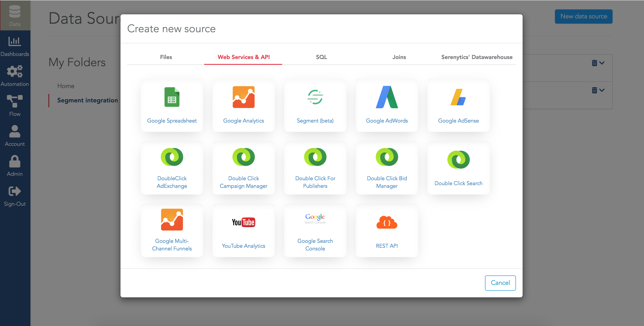Switch to the Files tab

(x=166, y=57)
